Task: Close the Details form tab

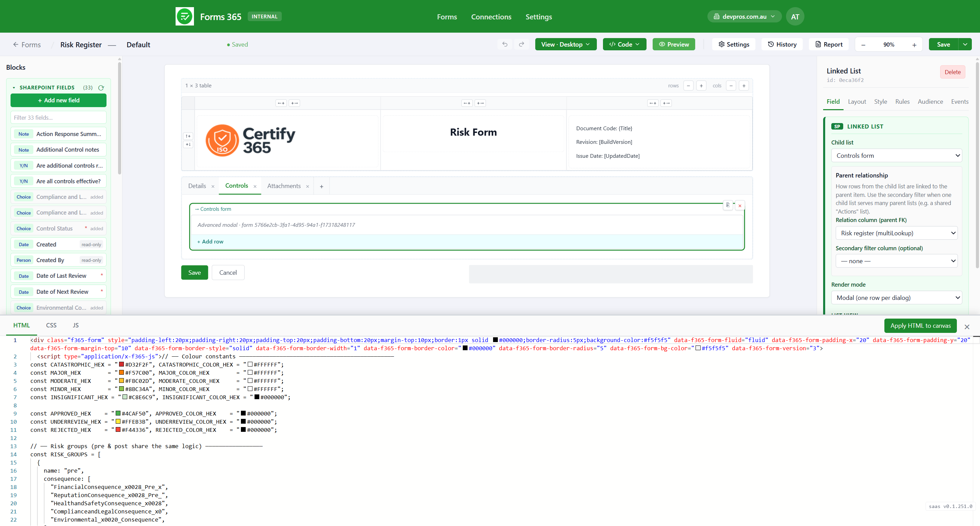Action: [x=213, y=186]
